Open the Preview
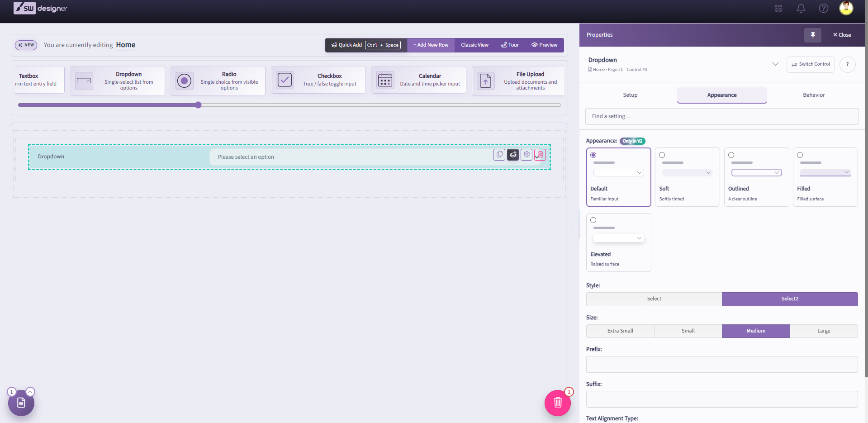Image resolution: width=868 pixels, height=423 pixels. click(544, 45)
